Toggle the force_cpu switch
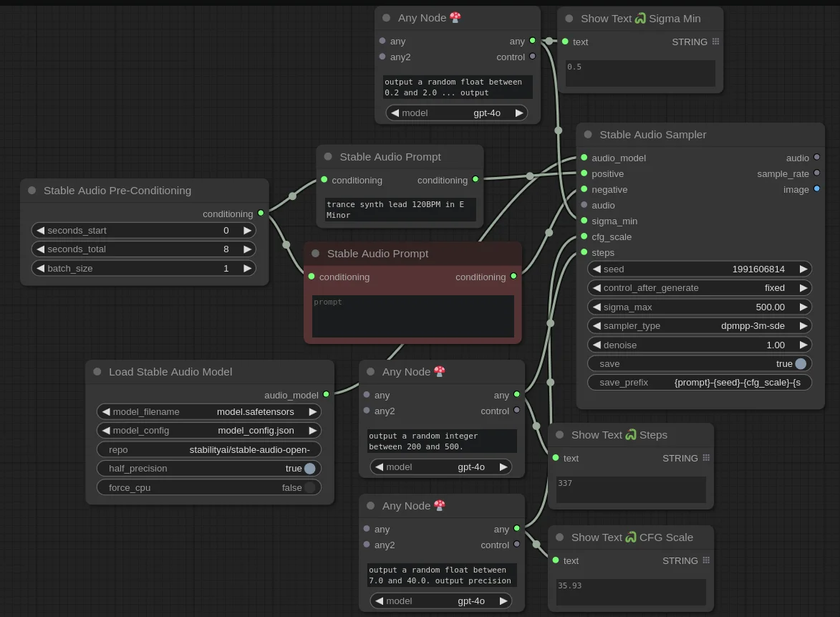Viewport: 840px width, 617px height. 309,487
